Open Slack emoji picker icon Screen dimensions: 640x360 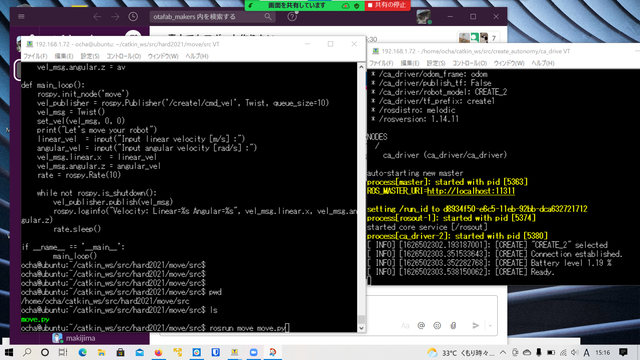coord(437,325)
